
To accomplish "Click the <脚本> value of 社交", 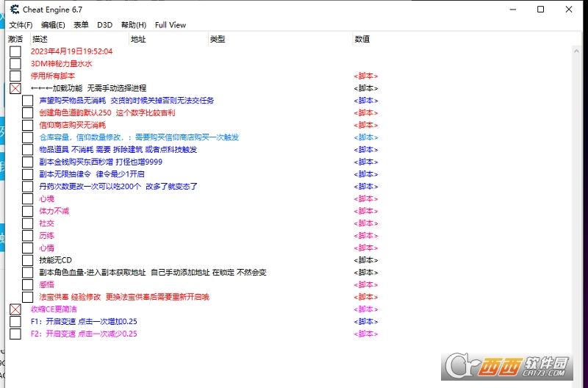I will pos(365,223).
